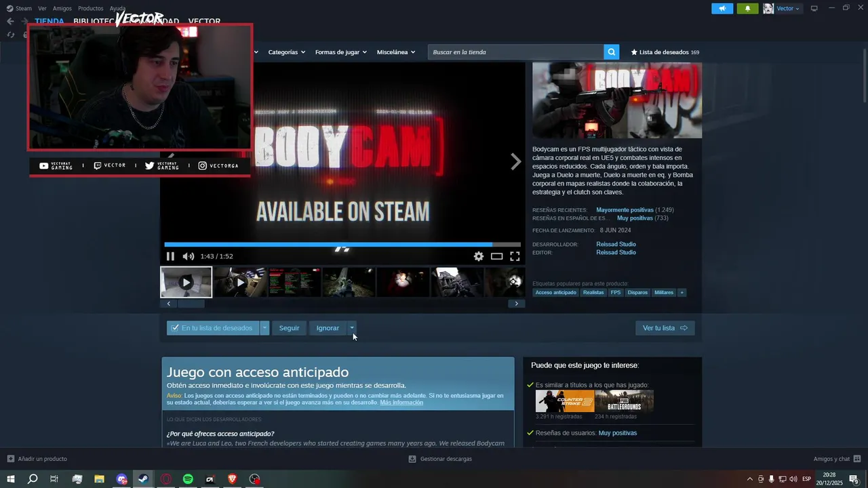Open notifications bell button

pyautogui.click(x=747, y=8)
